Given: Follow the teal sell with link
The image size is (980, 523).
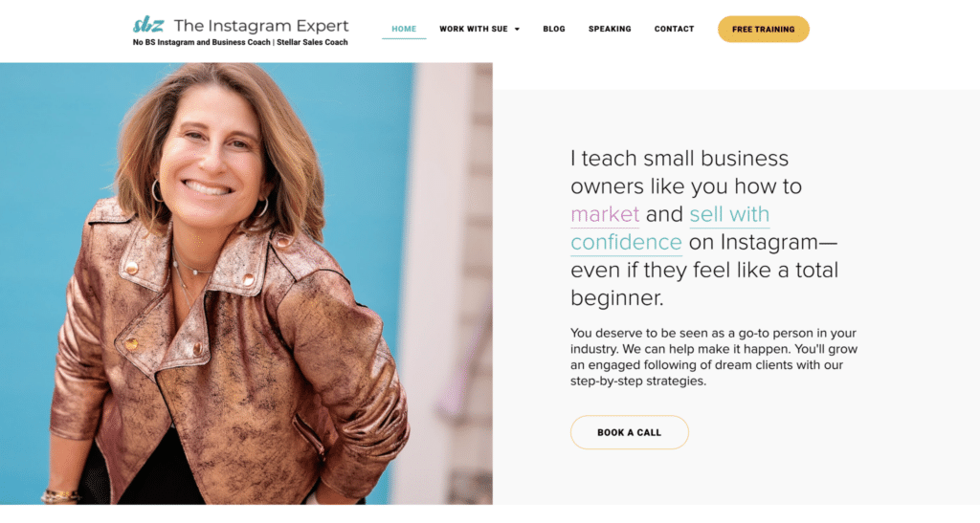Looking at the screenshot, I should pyautogui.click(x=729, y=214).
